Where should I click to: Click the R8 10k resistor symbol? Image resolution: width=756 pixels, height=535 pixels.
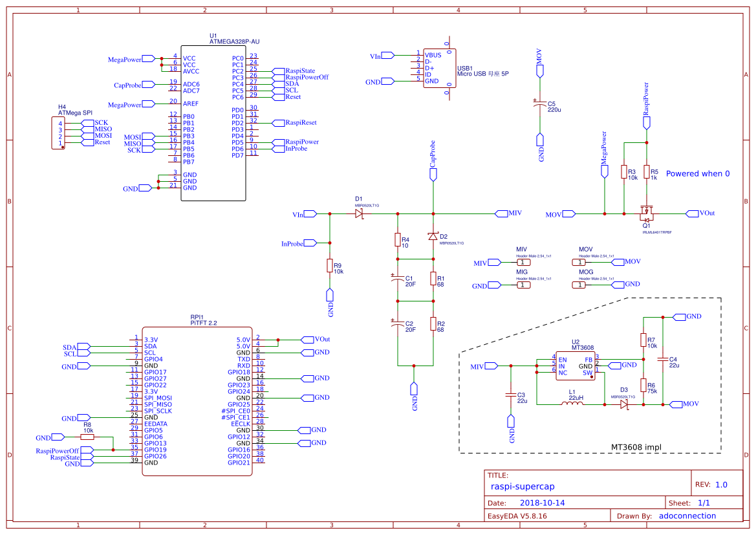[87, 437]
